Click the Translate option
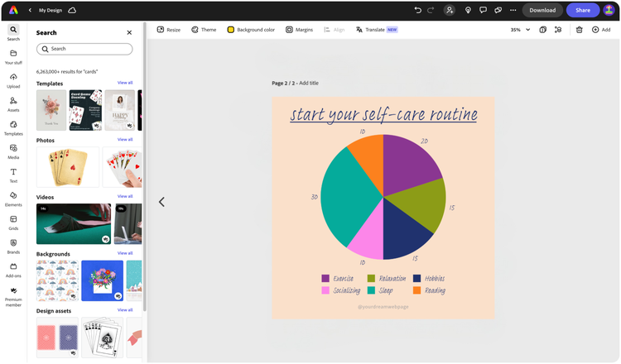621x364 pixels. pyautogui.click(x=376, y=30)
